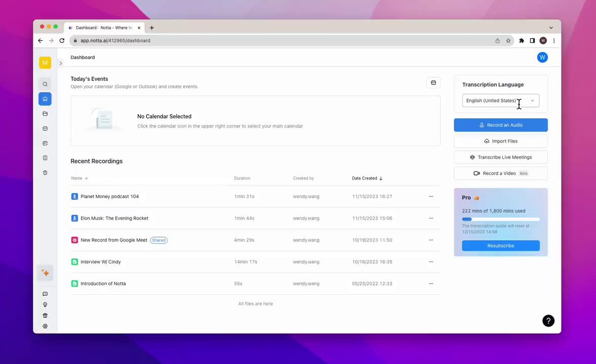Click the date "05/25/2022 12:33"

click(372, 284)
